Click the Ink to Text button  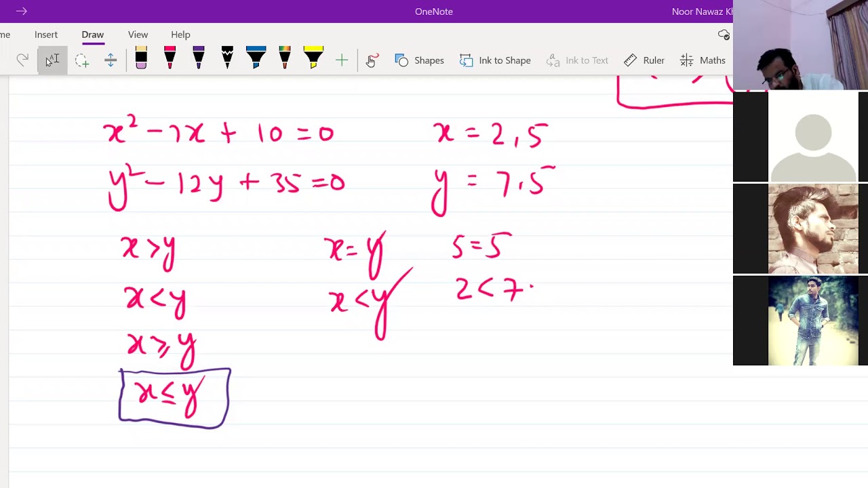click(x=577, y=60)
